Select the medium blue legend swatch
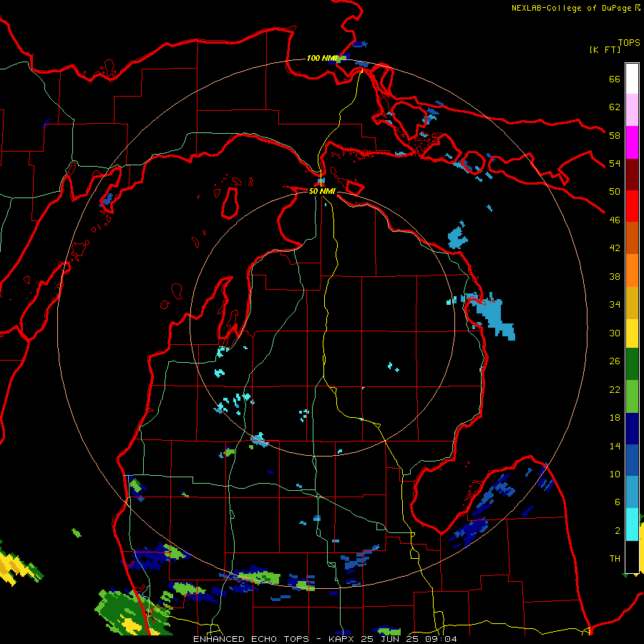 [632, 460]
